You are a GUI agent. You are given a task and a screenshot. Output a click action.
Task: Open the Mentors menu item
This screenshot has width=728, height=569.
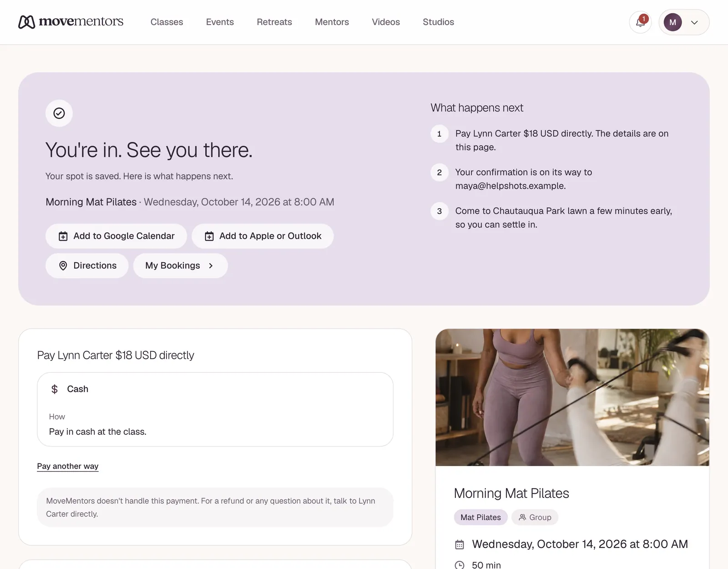[x=332, y=22]
